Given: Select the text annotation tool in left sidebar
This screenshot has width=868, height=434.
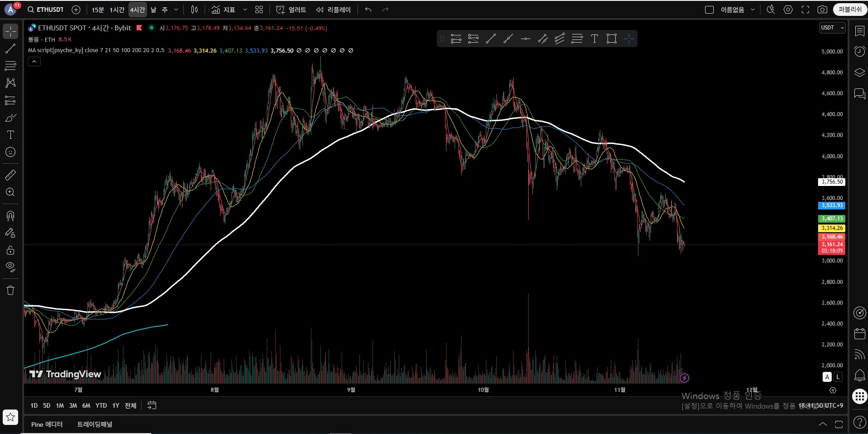Looking at the screenshot, I should [x=10, y=135].
